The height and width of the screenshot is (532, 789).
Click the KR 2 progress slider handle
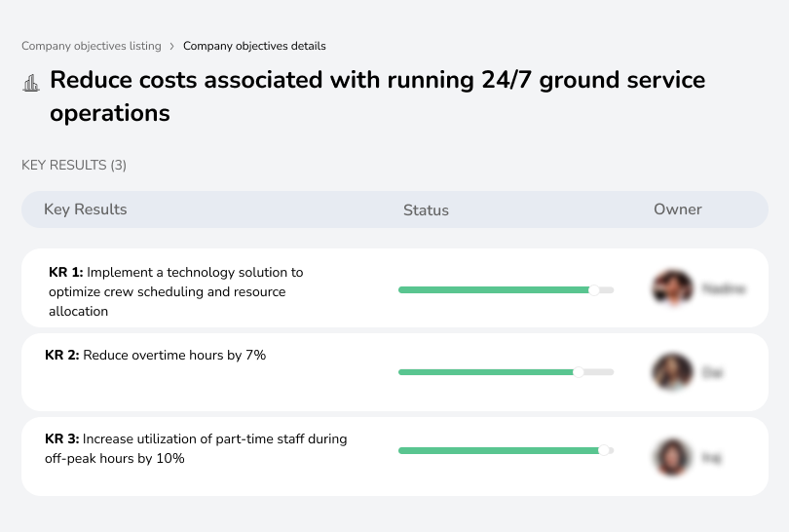click(x=579, y=371)
